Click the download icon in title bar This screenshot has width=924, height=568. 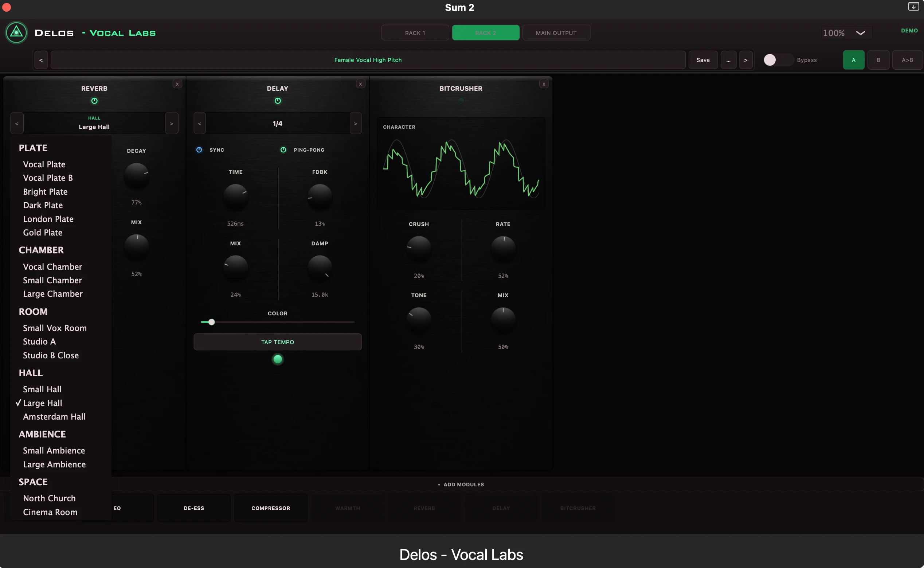913,7
